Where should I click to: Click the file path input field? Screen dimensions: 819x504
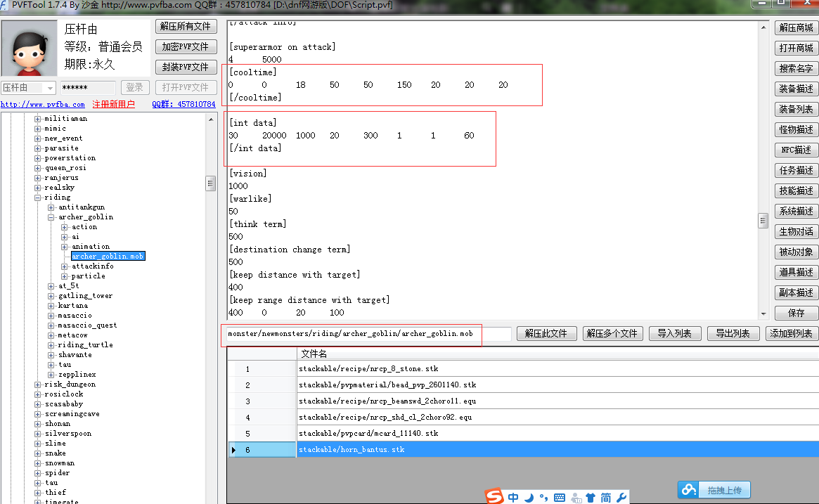click(366, 334)
